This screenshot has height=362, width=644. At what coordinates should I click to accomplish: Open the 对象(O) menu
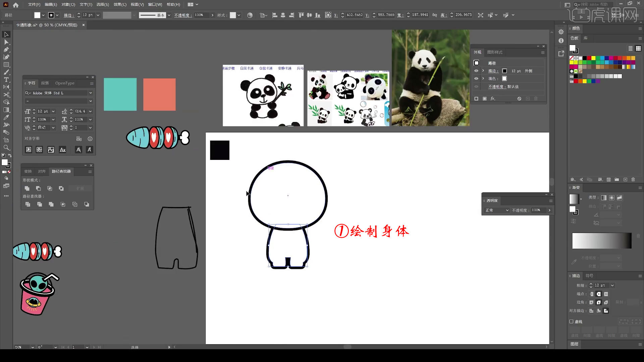68,5
